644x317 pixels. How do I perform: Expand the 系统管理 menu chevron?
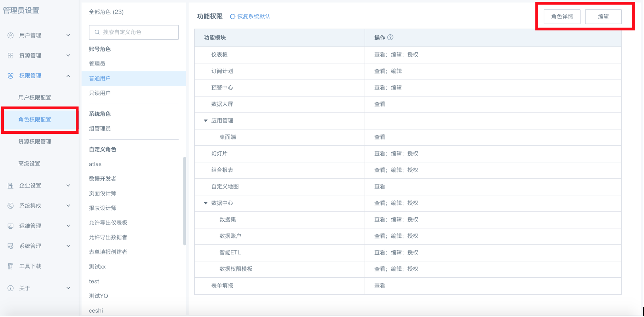[68, 246]
